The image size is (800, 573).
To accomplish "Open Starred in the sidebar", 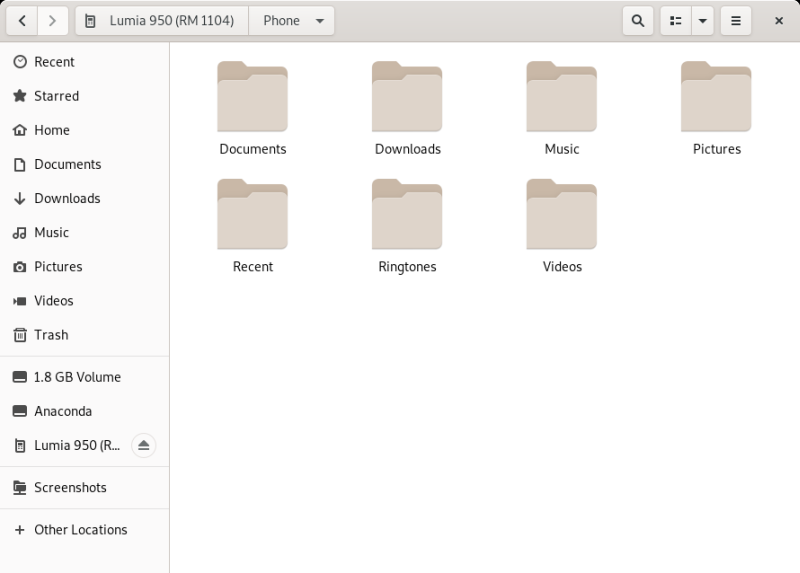I will tap(56, 96).
